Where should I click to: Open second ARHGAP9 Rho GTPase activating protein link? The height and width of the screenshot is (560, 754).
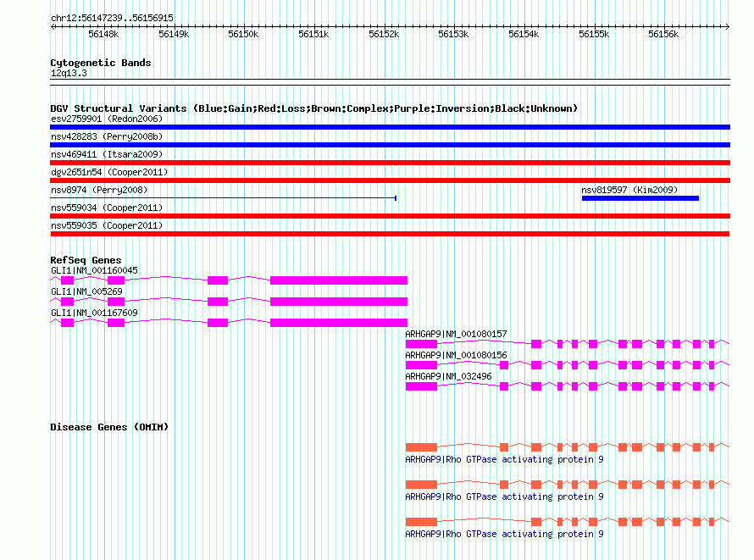tap(504, 497)
